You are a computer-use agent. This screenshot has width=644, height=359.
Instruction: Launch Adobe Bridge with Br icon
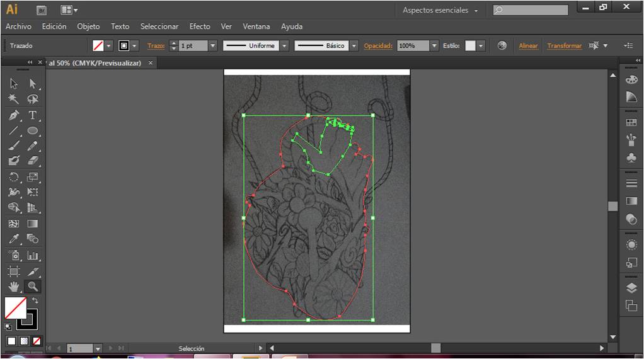[41, 10]
